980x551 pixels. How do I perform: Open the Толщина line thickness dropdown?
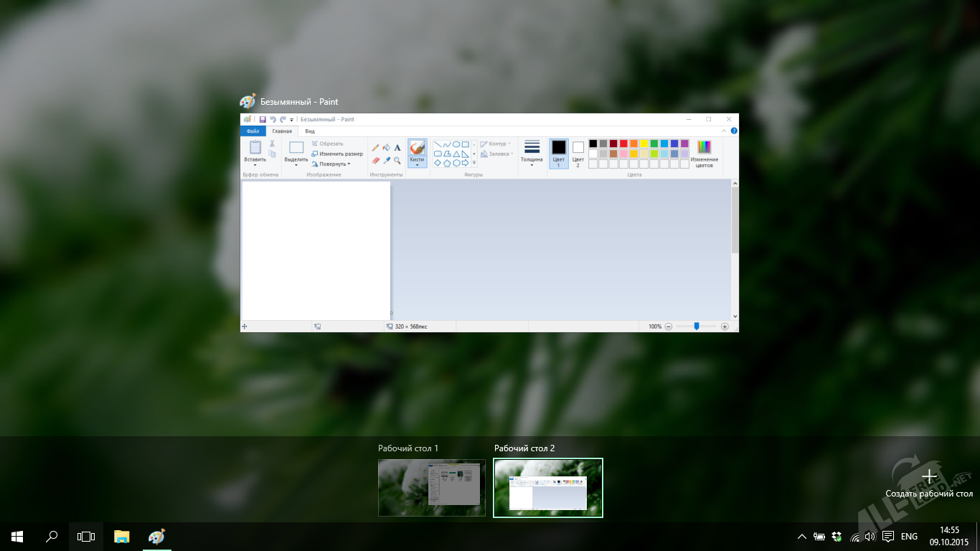point(532,154)
